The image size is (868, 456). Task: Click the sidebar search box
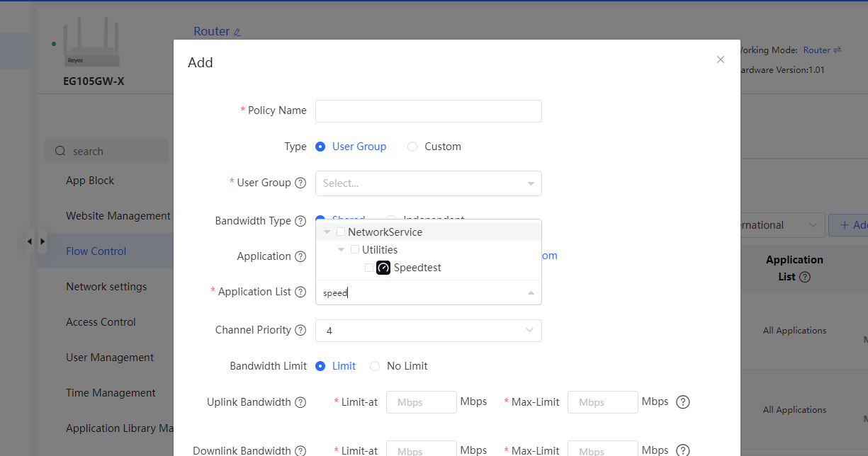106,151
